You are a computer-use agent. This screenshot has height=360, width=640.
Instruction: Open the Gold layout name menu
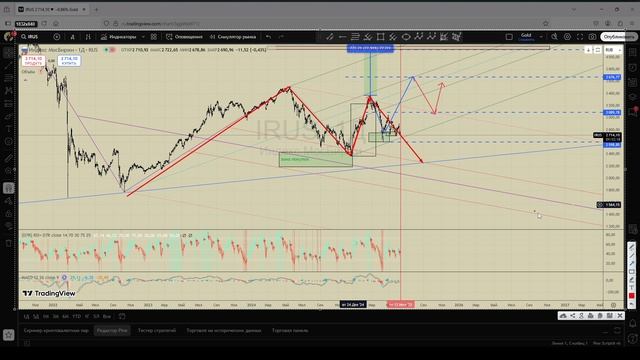pos(526,37)
